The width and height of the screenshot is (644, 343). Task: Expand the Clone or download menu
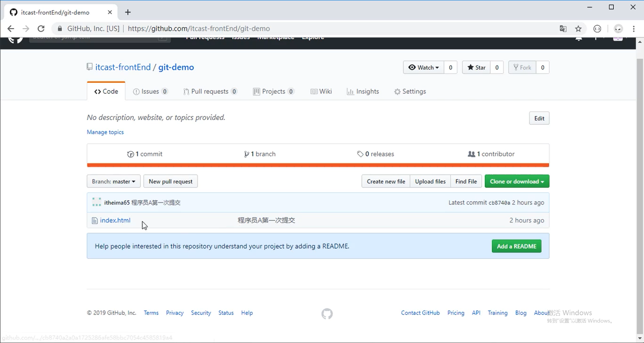[517, 181]
